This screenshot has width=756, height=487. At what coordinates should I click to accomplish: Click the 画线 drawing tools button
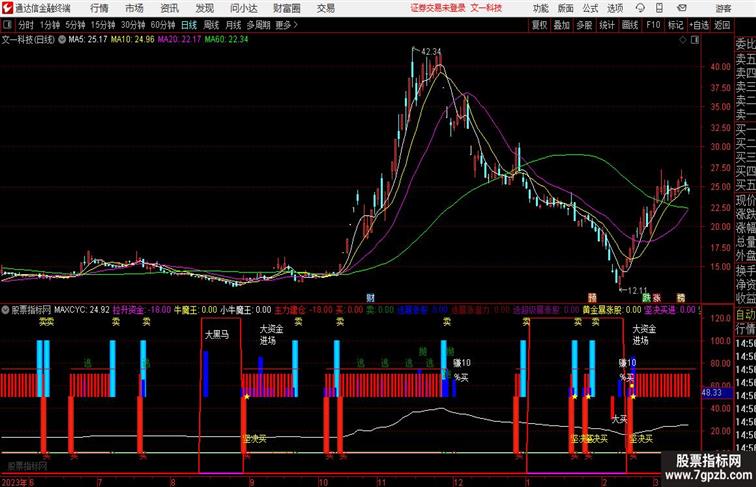tap(630, 25)
